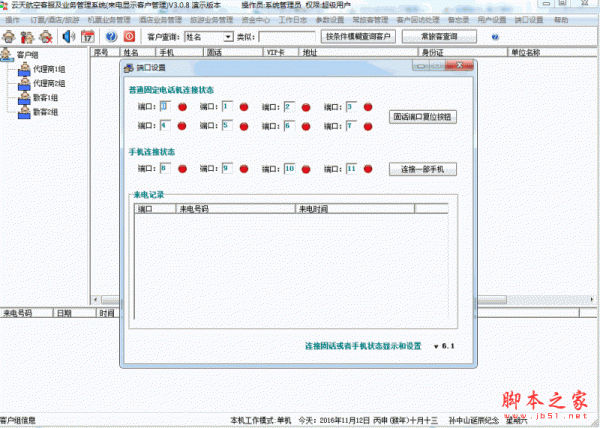Screen dimensions: 600x428
Task: Select 代理商1组 in the customer tree
Action: [x=49, y=69]
